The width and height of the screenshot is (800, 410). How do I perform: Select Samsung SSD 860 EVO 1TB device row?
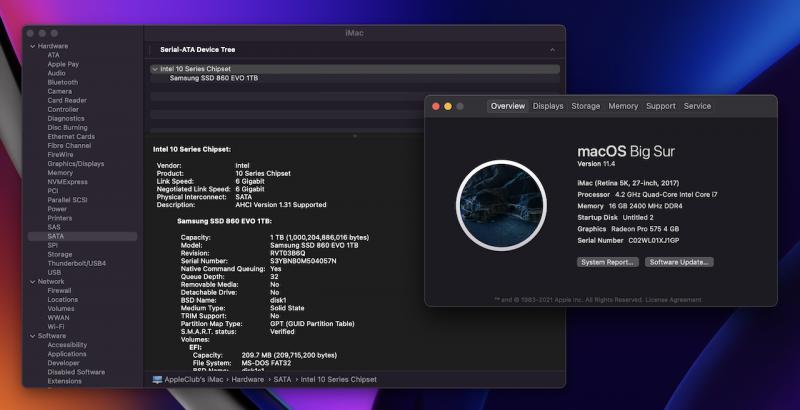(x=355, y=78)
